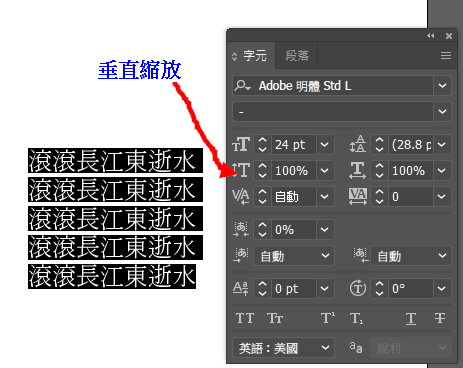Click the font size icon

[241, 144]
